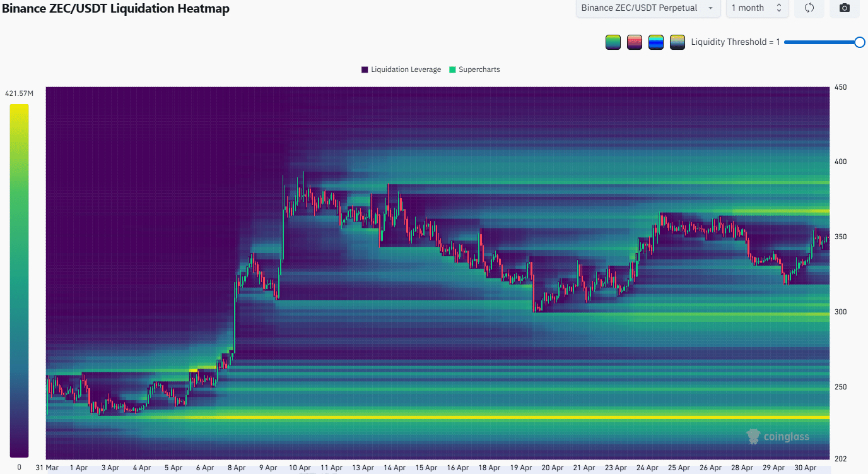Click the 421.57M scale maximum label
This screenshot has width=868, height=474.
19,93
